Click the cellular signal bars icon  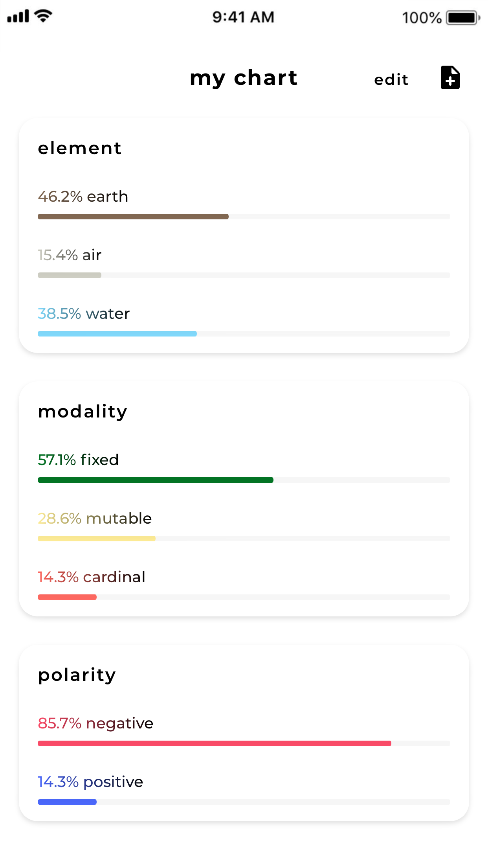[19, 17]
